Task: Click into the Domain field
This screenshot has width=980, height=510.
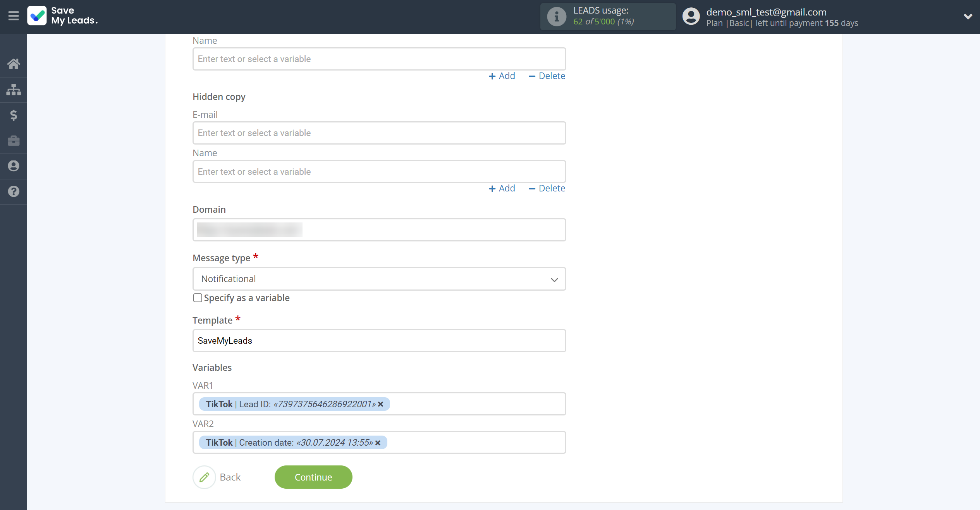Action: click(x=379, y=230)
